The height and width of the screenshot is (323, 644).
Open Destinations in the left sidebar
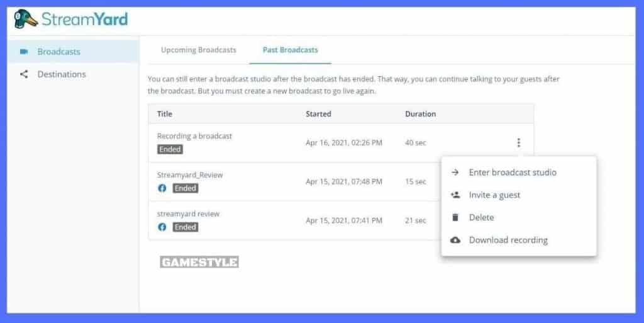[x=62, y=74]
